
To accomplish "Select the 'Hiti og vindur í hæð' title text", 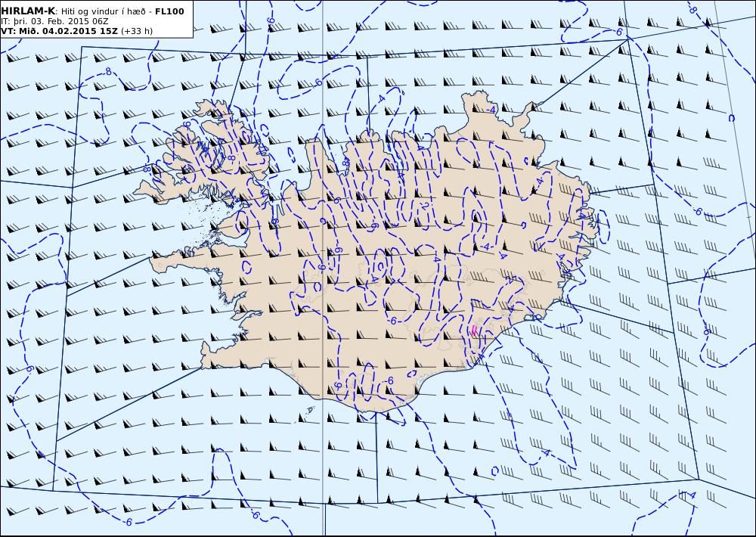I will [103, 11].
